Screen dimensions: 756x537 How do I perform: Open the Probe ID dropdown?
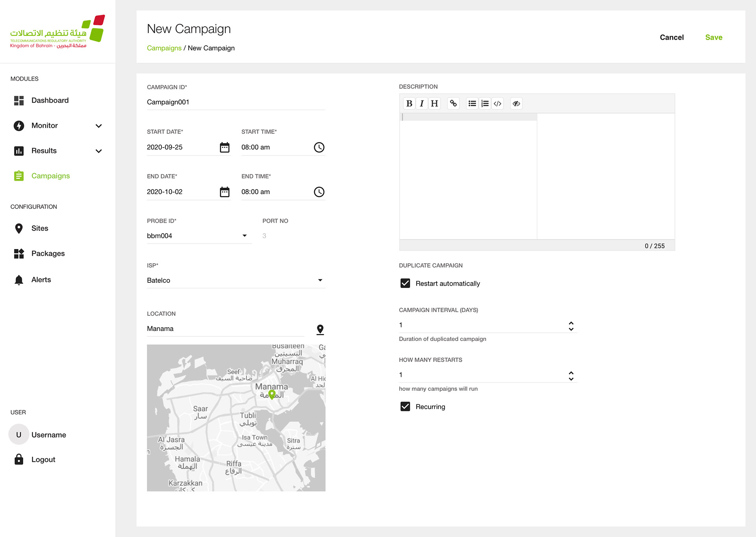pyautogui.click(x=245, y=236)
